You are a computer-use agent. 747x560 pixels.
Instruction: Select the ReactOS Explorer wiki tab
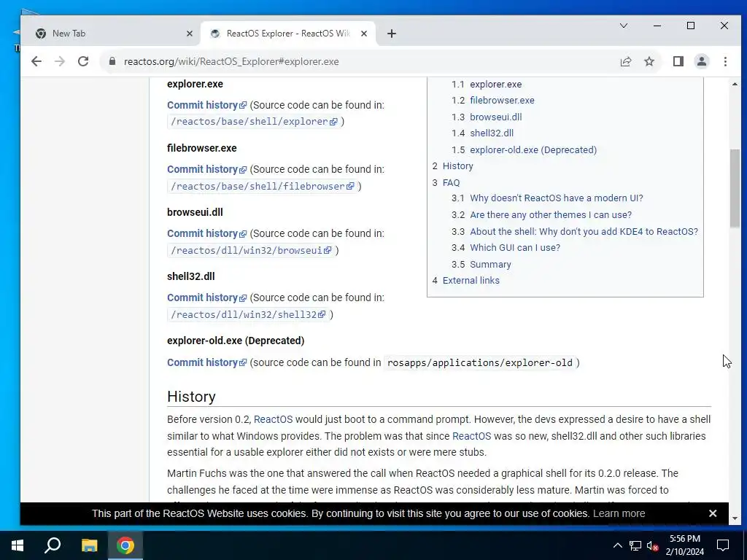[x=287, y=34]
